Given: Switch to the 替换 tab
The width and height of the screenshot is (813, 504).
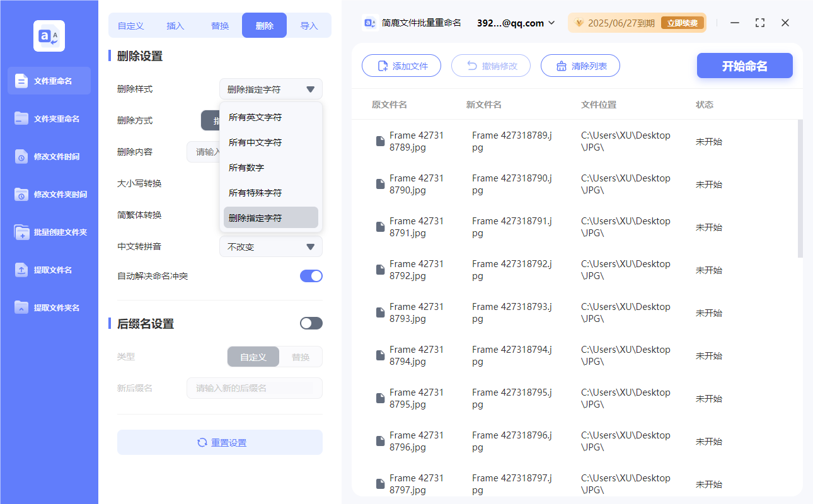Looking at the screenshot, I should coord(220,25).
